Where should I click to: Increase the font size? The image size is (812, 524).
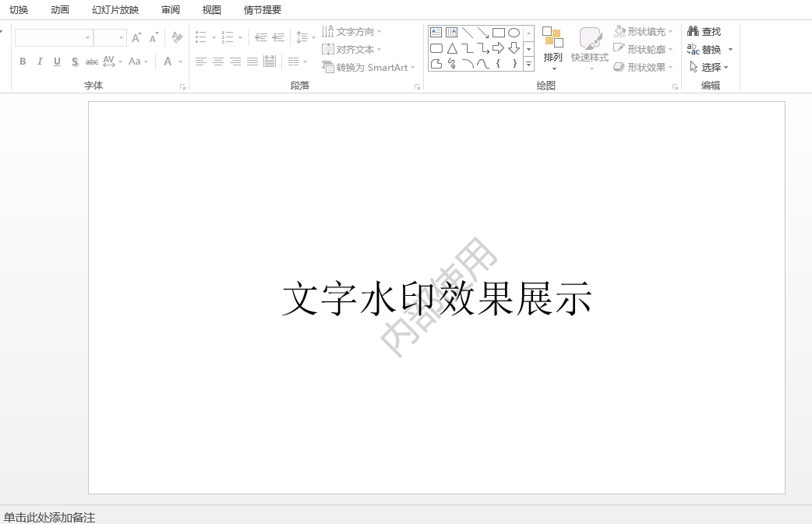tap(135, 36)
